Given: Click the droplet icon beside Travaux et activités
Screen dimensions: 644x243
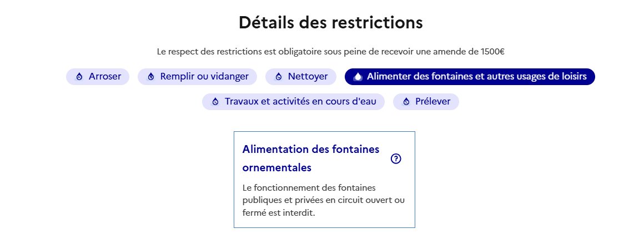Looking at the screenshot, I should click(215, 102).
